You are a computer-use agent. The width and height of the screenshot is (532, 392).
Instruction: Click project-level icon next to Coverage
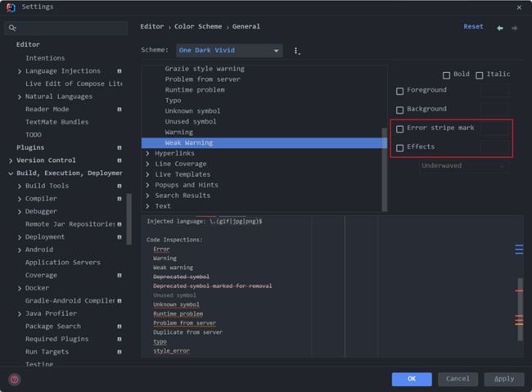[x=119, y=275]
